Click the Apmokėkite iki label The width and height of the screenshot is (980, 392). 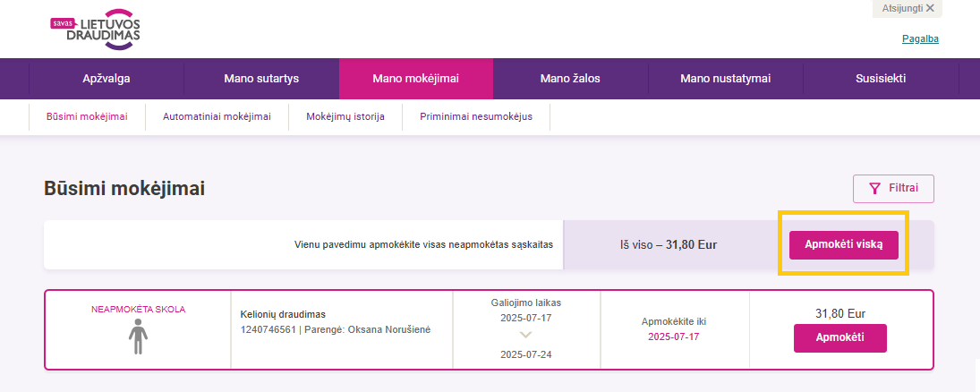(x=674, y=322)
